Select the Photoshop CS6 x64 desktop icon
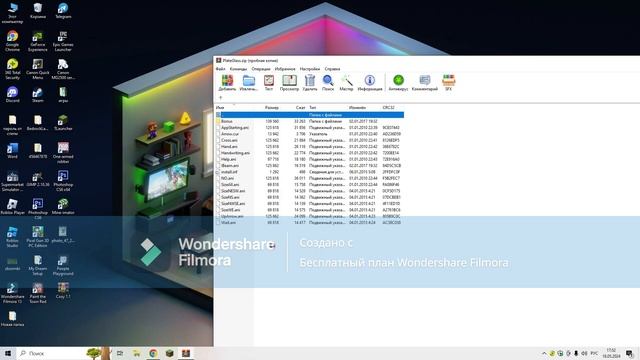The width and height of the screenshot is (640, 360). coord(63,180)
